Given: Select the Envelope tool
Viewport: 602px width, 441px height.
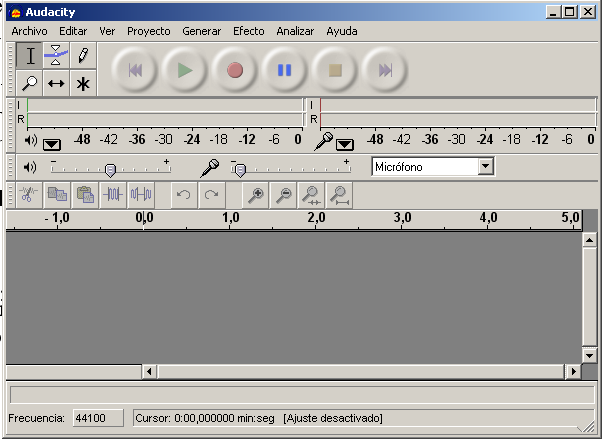Looking at the screenshot, I should point(56,56).
